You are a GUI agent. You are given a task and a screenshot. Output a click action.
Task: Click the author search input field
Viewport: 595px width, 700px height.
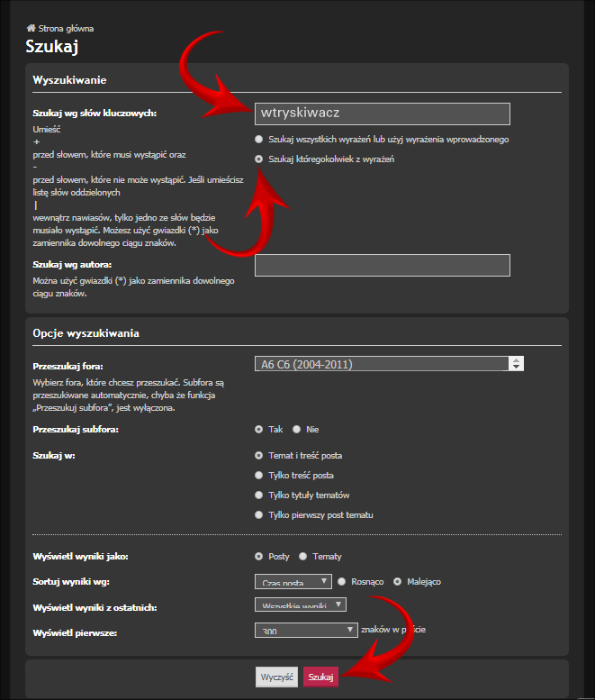[383, 265]
